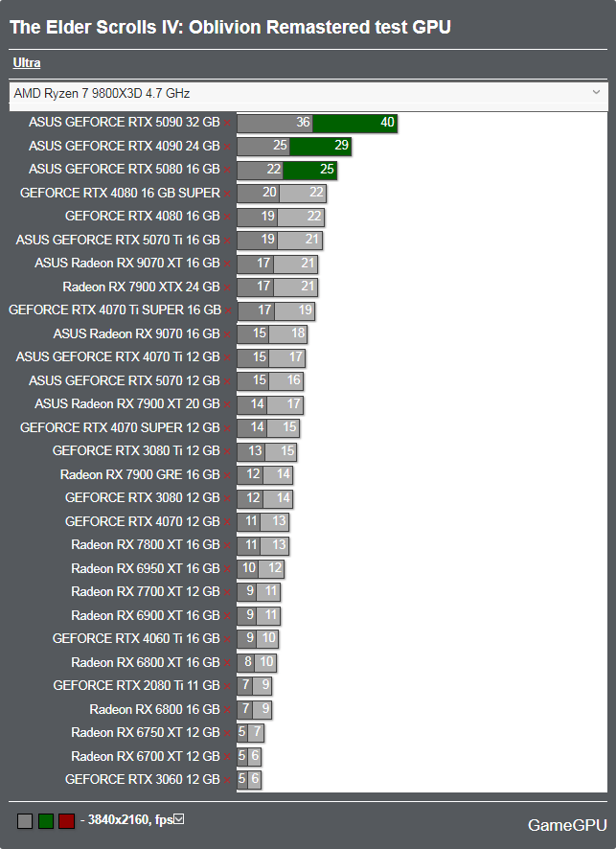Click red x beside Radeon RX 7700 XT 12 GB
Screen dimensions: 616x849
227,592
